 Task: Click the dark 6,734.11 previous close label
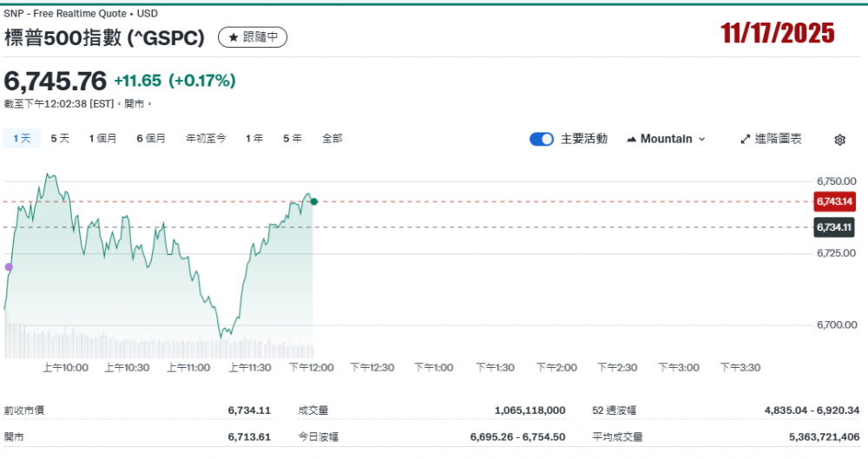(x=834, y=227)
